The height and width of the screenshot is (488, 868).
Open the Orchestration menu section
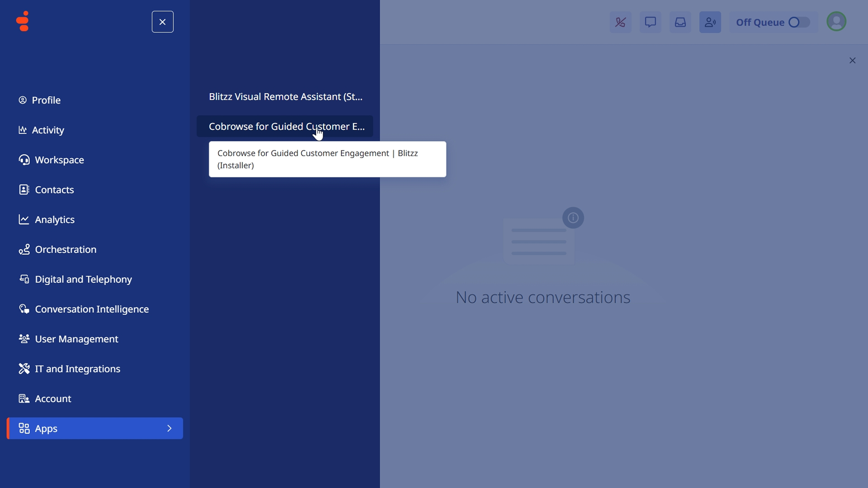click(65, 249)
